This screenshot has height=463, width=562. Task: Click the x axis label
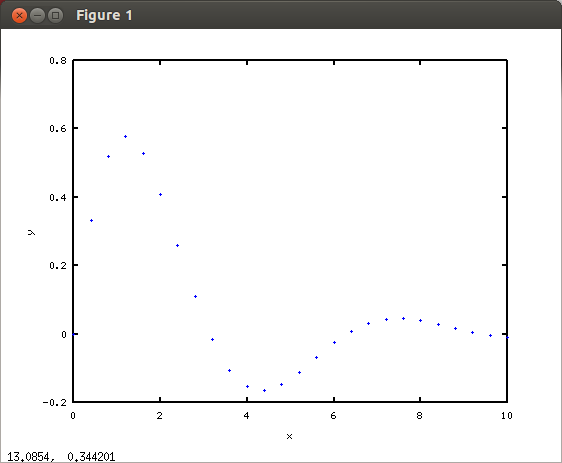coord(289,436)
